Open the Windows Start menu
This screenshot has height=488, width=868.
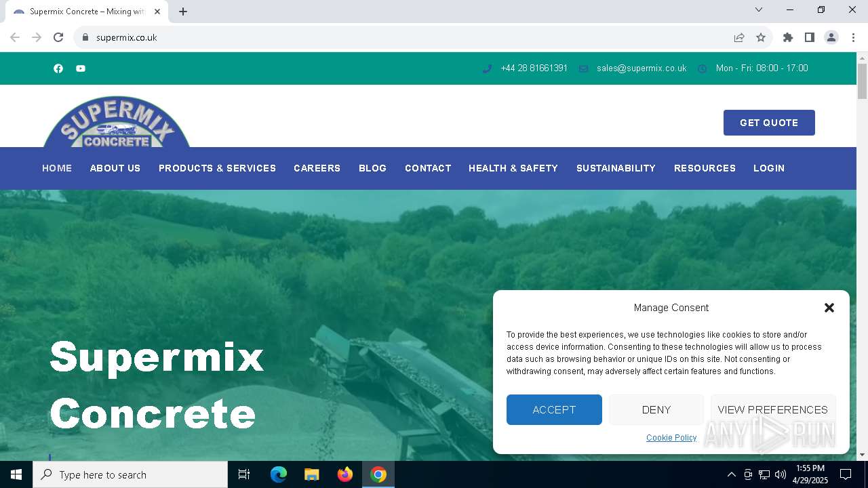pos(16,474)
